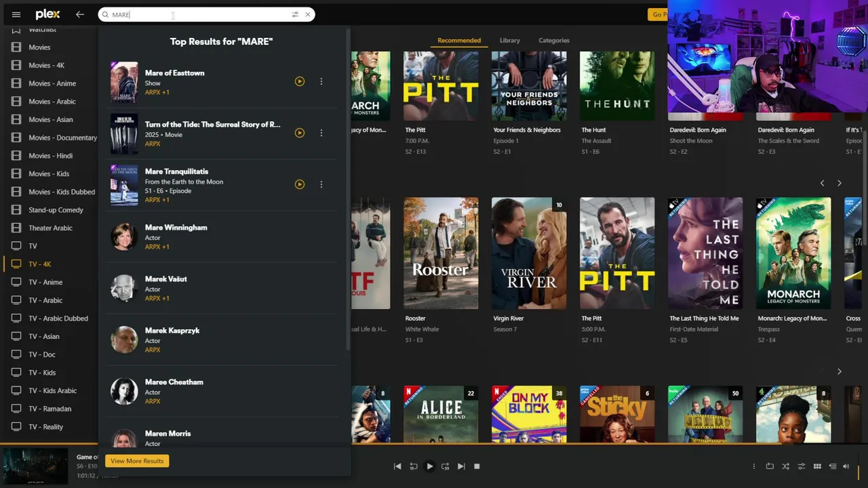Rewind 10 seconds in player bar
Screen dimensions: 868x488
click(x=414, y=466)
